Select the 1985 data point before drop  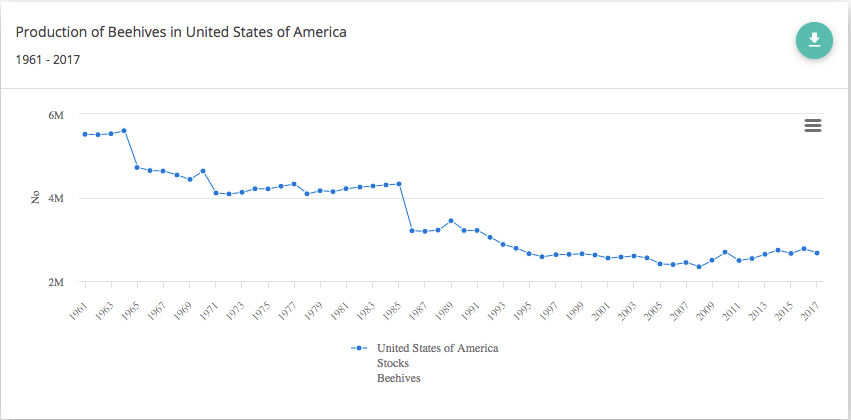tap(399, 184)
